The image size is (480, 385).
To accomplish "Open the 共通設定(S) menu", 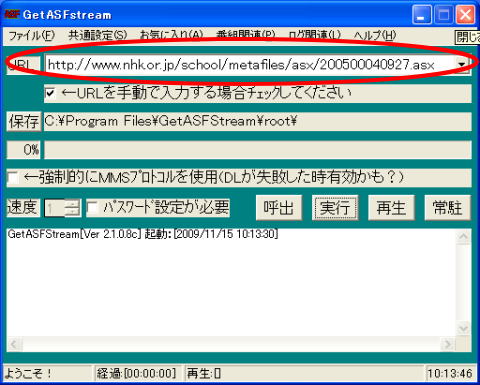I will (98, 35).
